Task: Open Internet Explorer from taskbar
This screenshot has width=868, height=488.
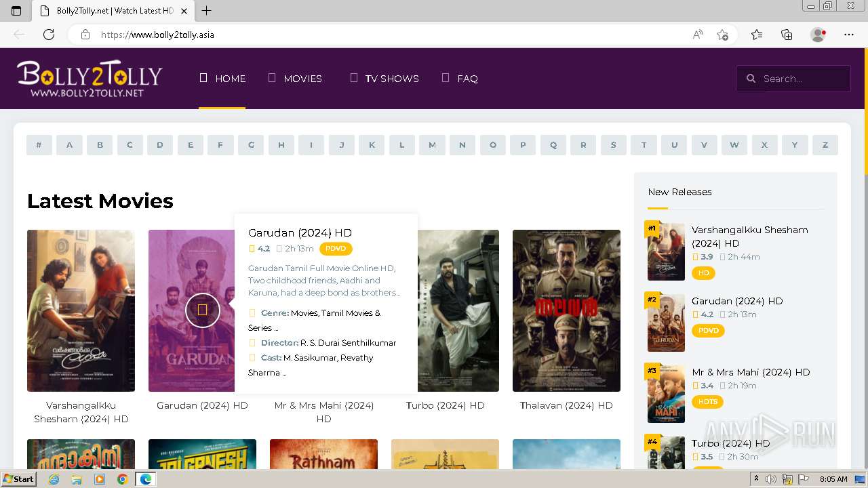Action: pyautogui.click(x=54, y=479)
